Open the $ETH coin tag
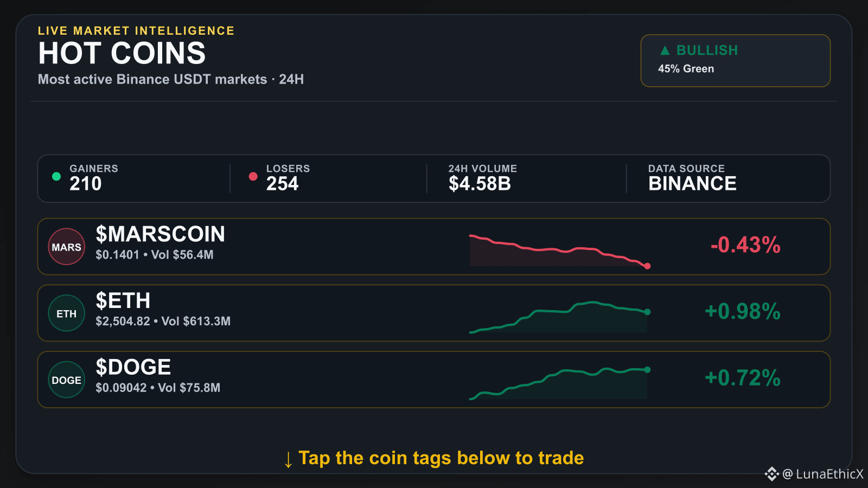868x488 pixels. [123, 301]
